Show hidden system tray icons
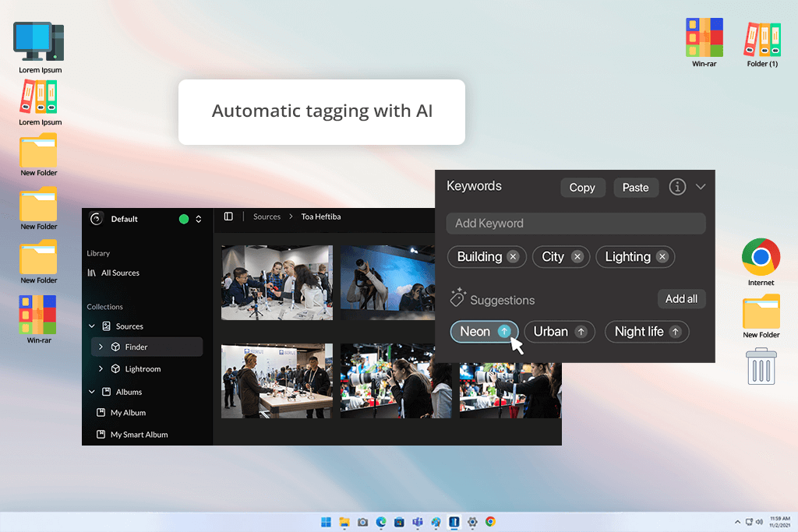The image size is (798, 532). [x=737, y=522]
